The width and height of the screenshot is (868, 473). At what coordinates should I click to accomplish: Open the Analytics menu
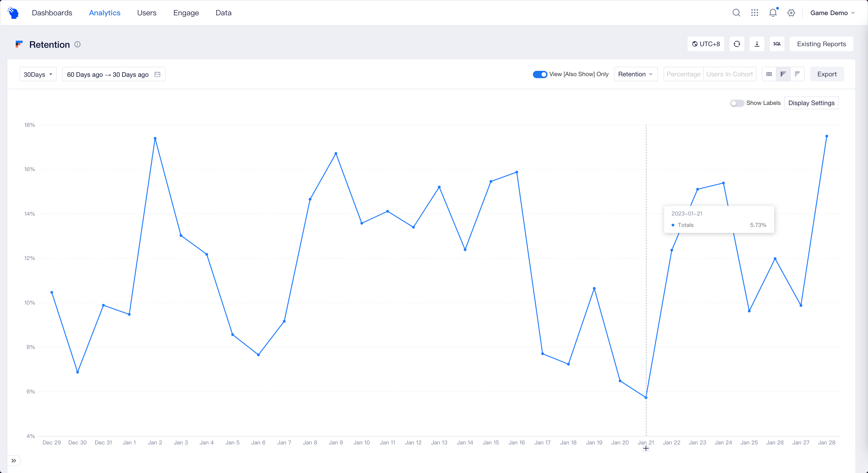click(105, 13)
